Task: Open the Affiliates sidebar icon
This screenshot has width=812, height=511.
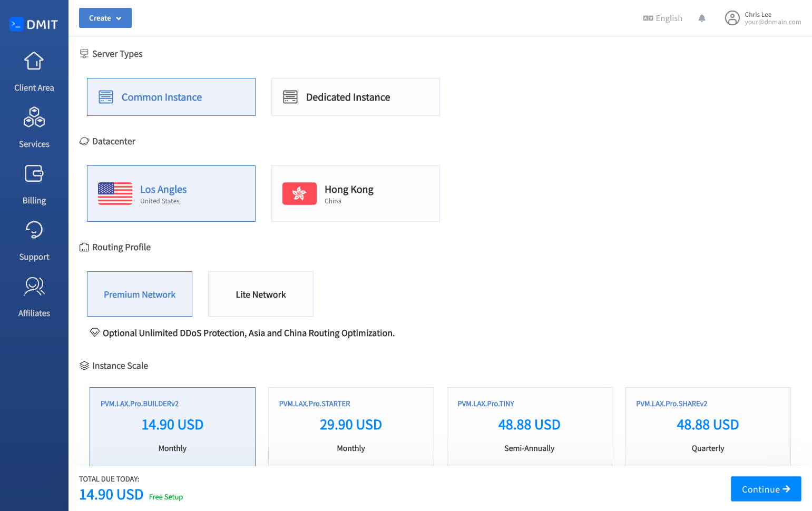Action: 34,287
